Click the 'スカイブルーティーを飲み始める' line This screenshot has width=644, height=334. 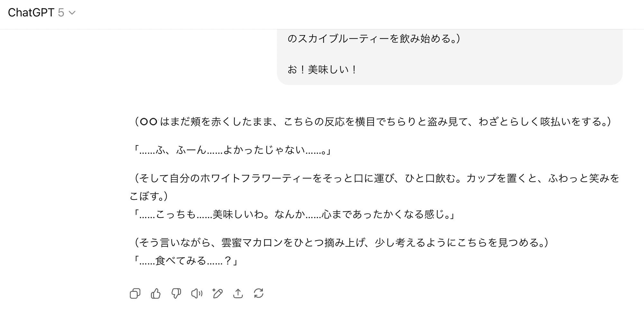373,39
